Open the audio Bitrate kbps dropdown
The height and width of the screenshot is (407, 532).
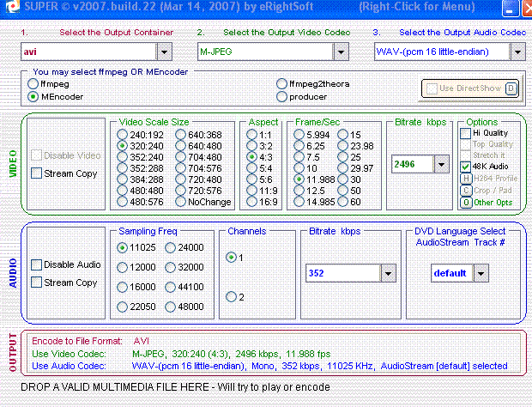click(x=388, y=273)
